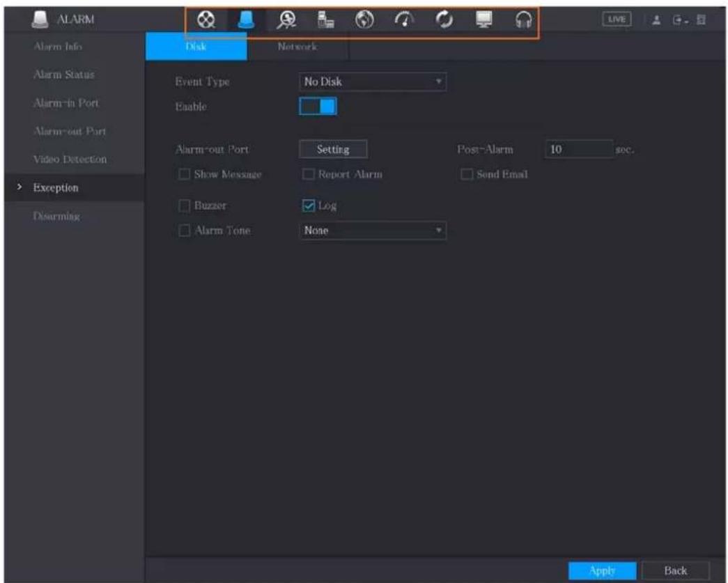Open Video Detection in the sidebar
The height and width of the screenshot is (583, 728).
click(70, 160)
